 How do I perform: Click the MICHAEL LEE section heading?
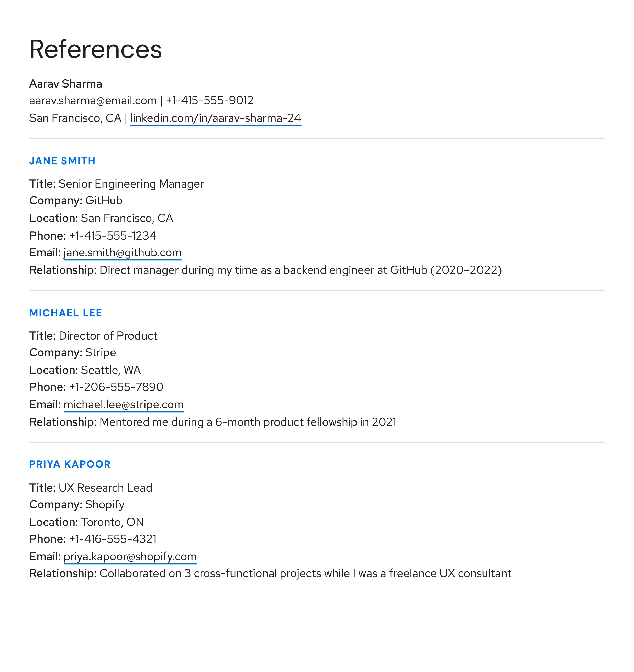pyautogui.click(x=65, y=313)
